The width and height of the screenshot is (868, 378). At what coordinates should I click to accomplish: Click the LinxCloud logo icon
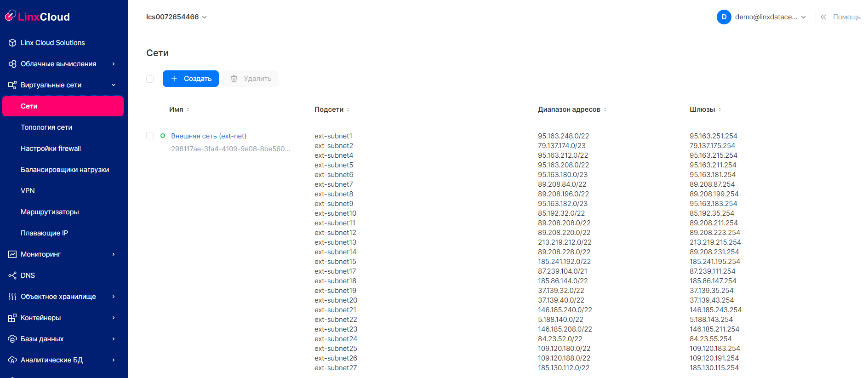click(x=10, y=16)
